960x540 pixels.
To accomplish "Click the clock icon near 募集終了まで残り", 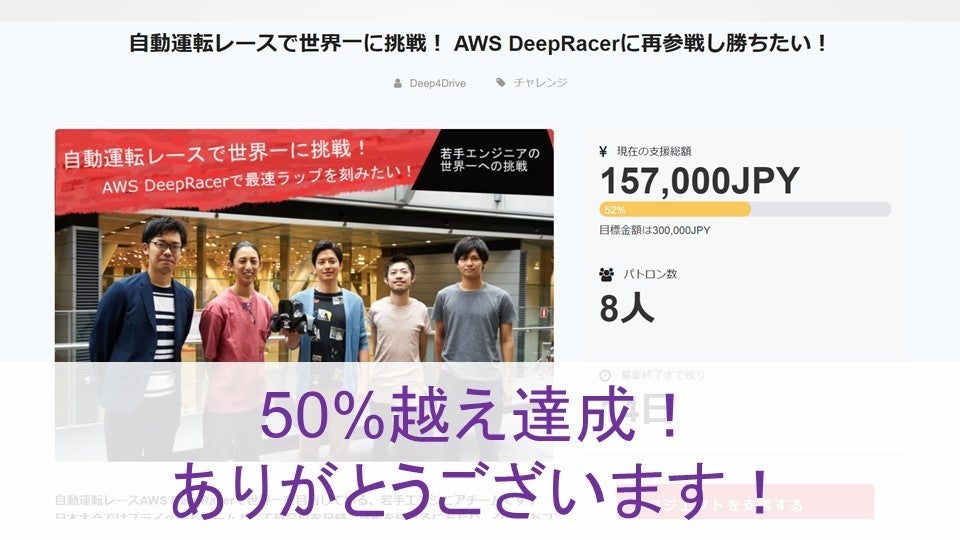I will (605, 375).
